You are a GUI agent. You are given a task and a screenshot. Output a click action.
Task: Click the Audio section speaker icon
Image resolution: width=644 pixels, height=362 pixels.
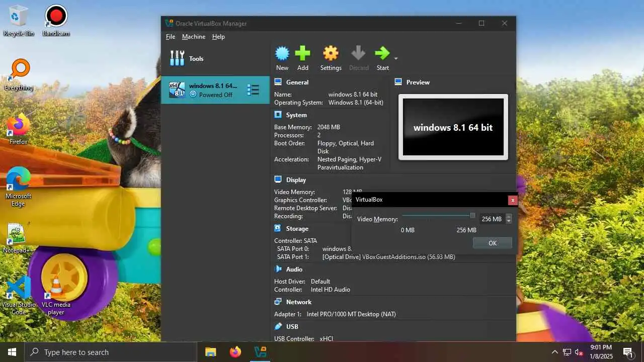pos(278,269)
